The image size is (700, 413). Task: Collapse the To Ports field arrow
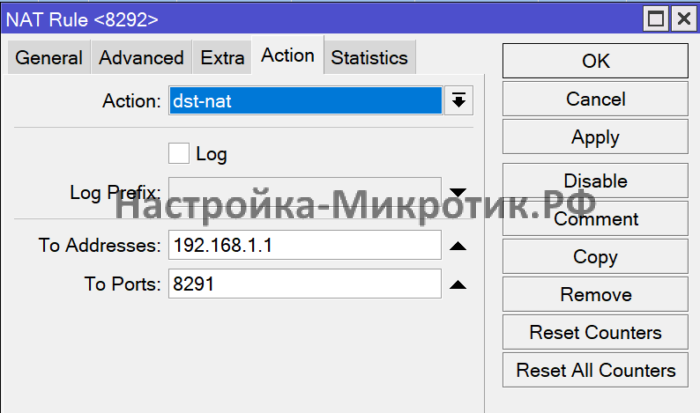tap(458, 285)
